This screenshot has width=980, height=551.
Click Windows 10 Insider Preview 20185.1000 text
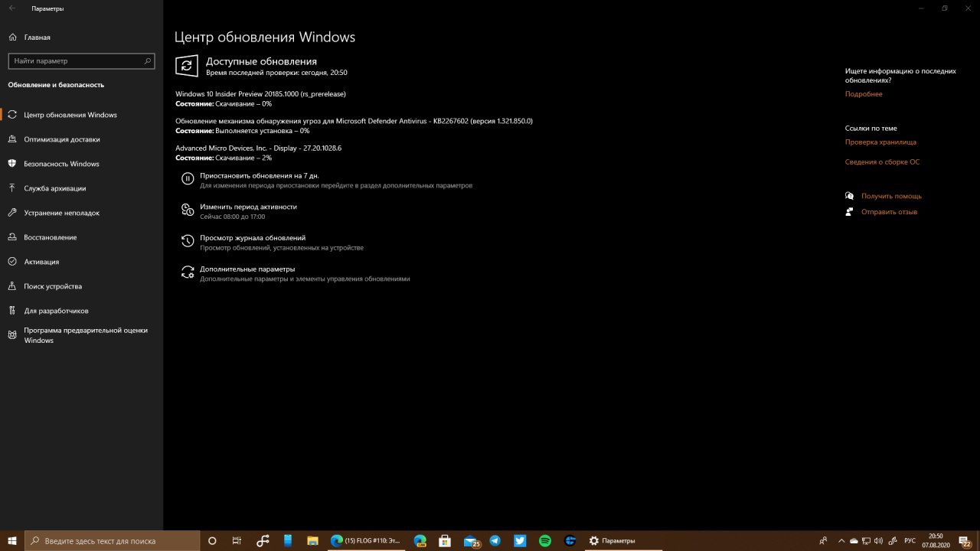tap(260, 94)
